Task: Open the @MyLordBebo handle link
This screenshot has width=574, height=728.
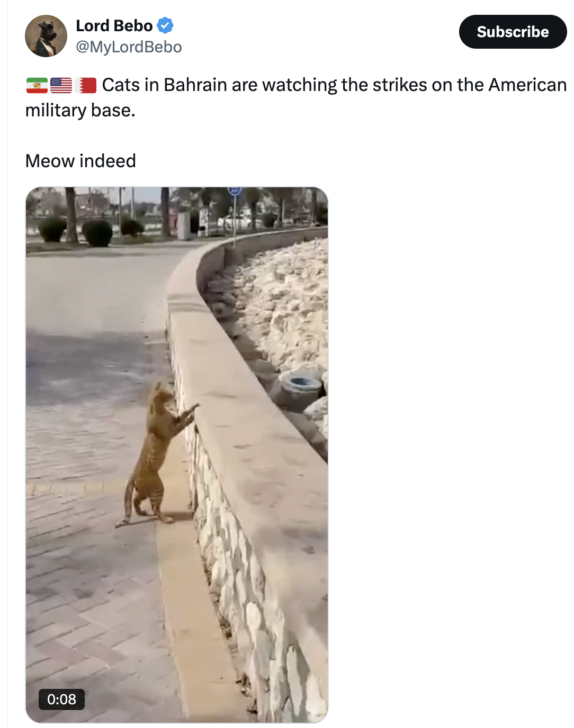Action: pyautogui.click(x=129, y=47)
